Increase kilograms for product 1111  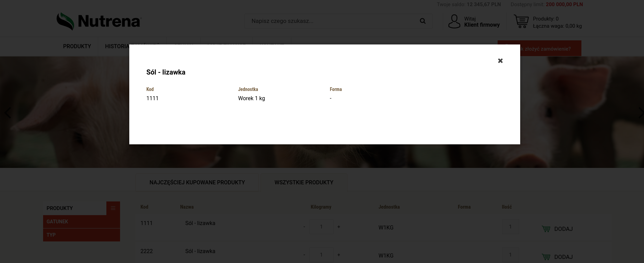click(x=339, y=227)
